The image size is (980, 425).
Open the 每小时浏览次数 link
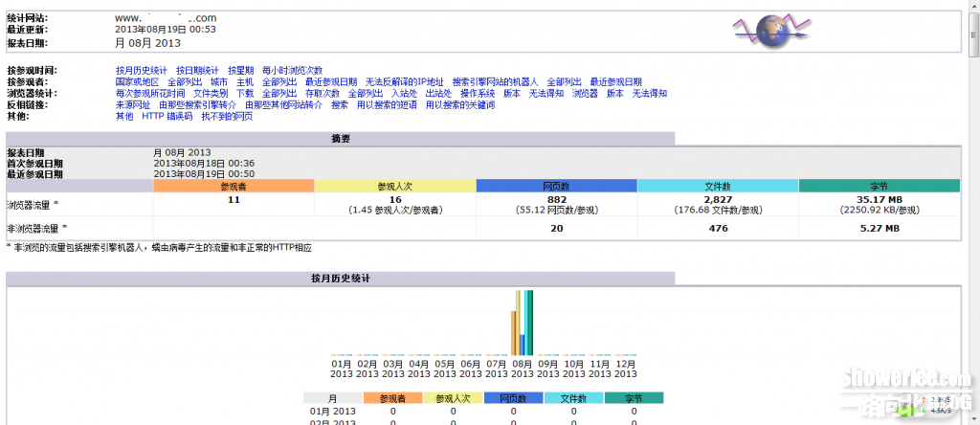coord(292,71)
